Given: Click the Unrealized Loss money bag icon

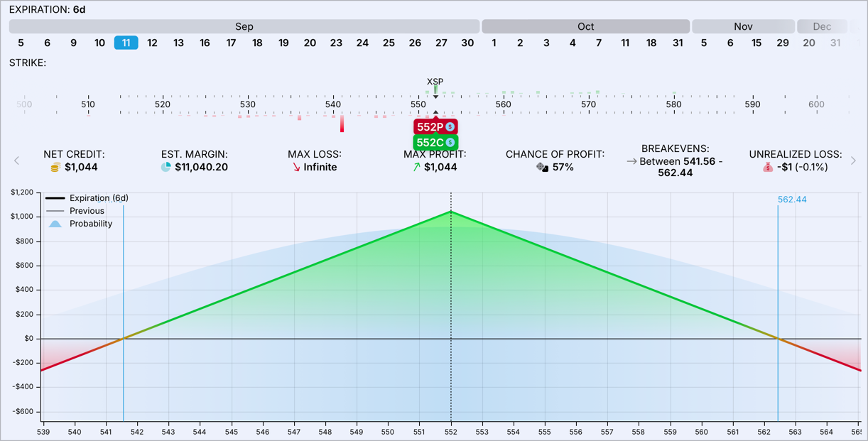Looking at the screenshot, I should tap(768, 168).
